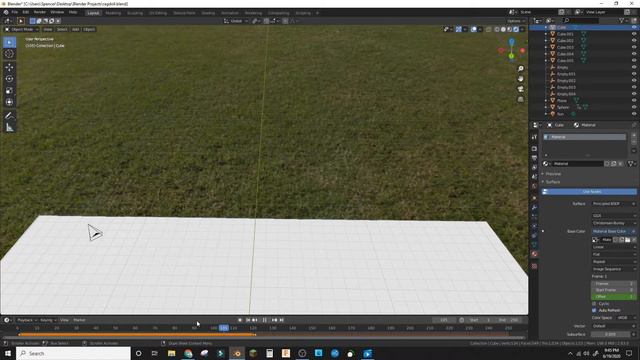Open the Material properties tab

coord(534,254)
